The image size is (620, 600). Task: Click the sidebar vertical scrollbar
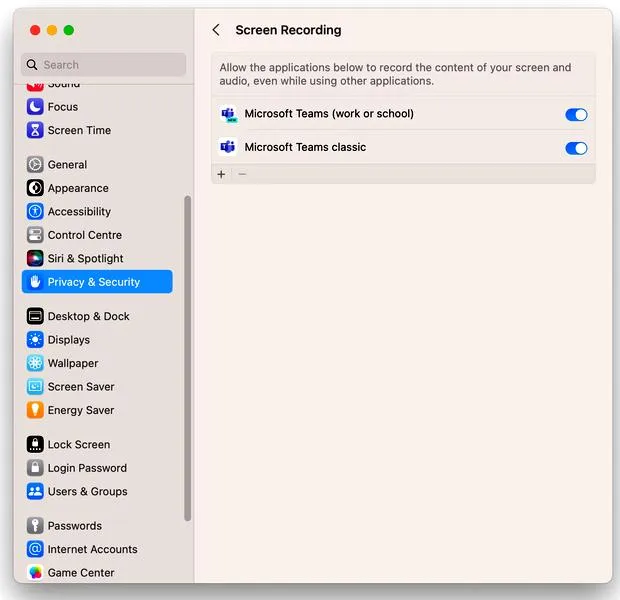tap(187, 358)
